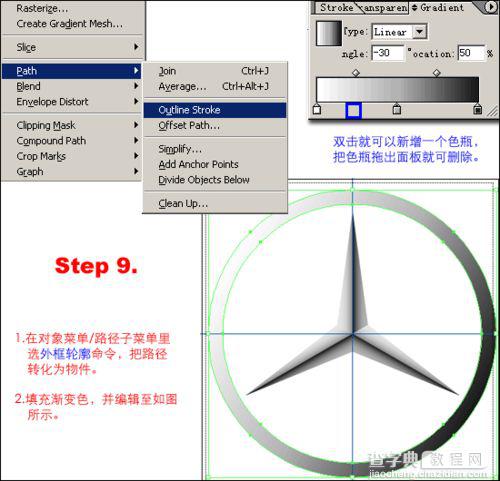Screen dimensions: 500x481
Task: Select the right midpoint diamond slider
Action: [x=437, y=72]
